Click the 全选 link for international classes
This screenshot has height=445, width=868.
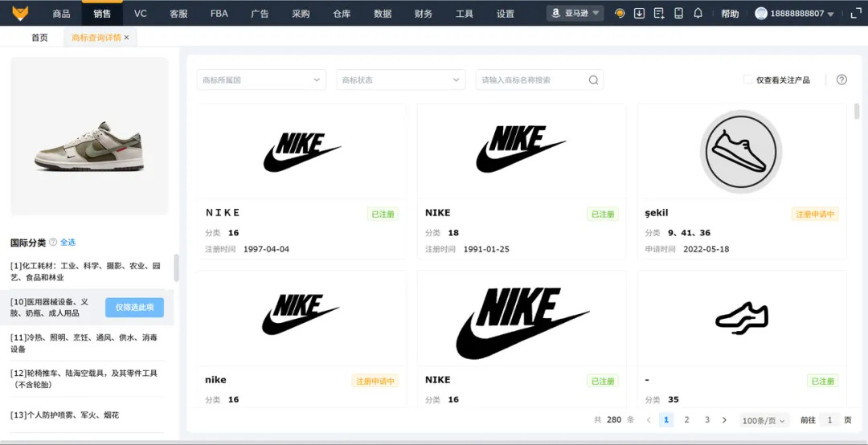(68, 242)
